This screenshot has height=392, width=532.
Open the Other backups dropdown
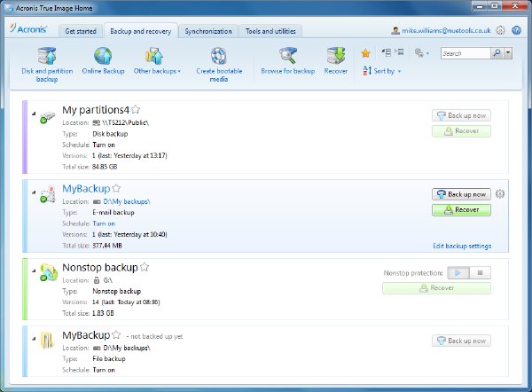click(157, 61)
